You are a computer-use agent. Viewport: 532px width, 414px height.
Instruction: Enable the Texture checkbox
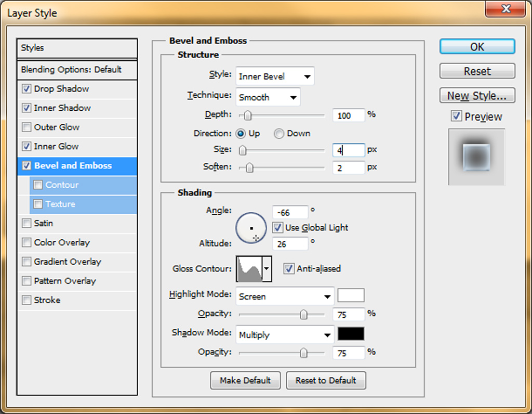pyautogui.click(x=38, y=204)
